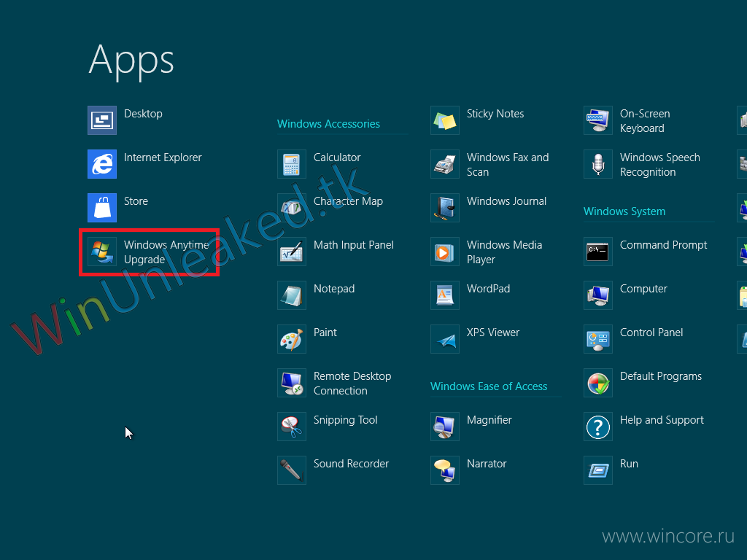Launch WordPad document icon
This screenshot has width=747, height=560.
[x=445, y=295]
